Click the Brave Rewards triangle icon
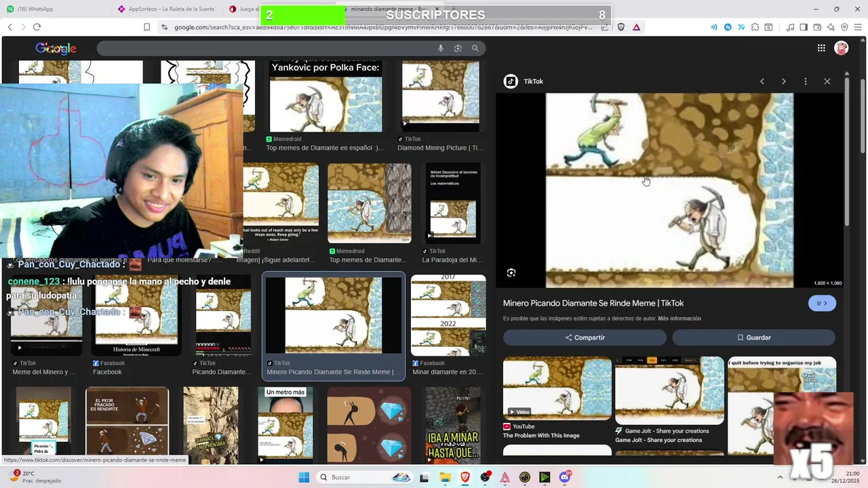The height and width of the screenshot is (488, 868). [636, 27]
